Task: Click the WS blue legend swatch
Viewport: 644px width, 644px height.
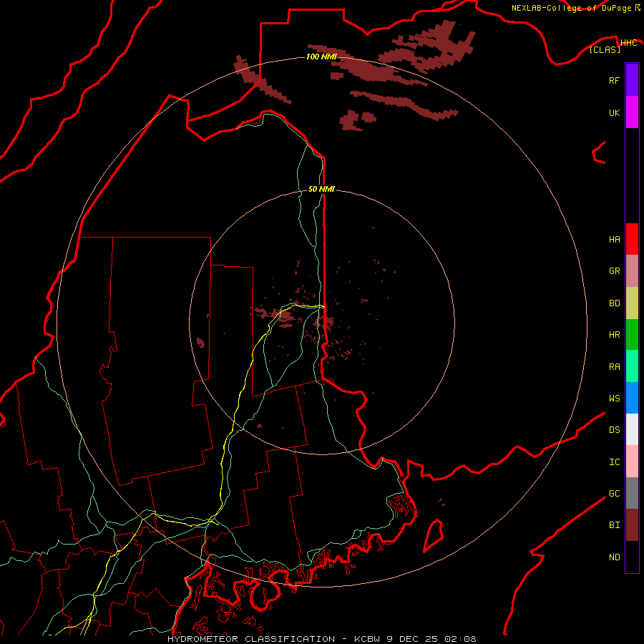Action: 632,398
